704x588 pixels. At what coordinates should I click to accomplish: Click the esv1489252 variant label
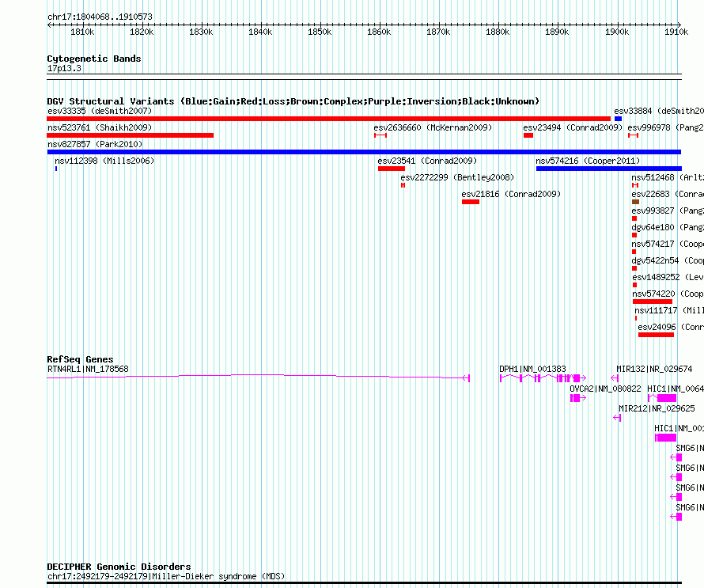tap(668, 277)
